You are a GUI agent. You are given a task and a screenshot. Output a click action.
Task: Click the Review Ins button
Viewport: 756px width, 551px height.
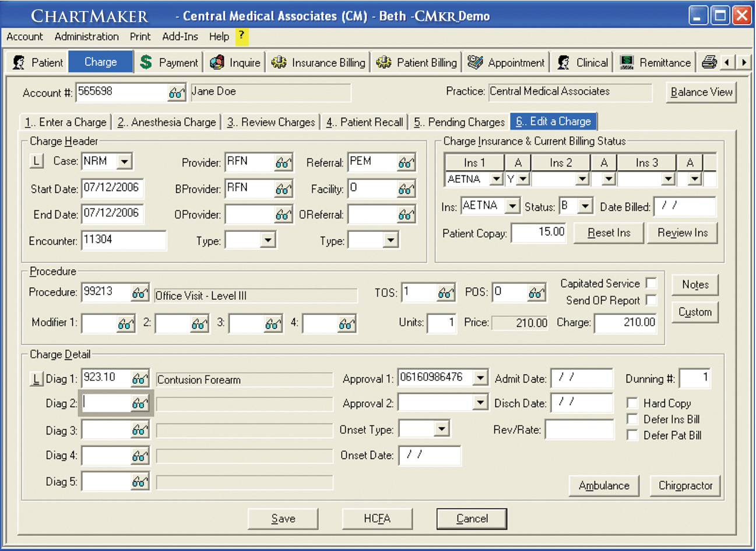pyautogui.click(x=683, y=233)
